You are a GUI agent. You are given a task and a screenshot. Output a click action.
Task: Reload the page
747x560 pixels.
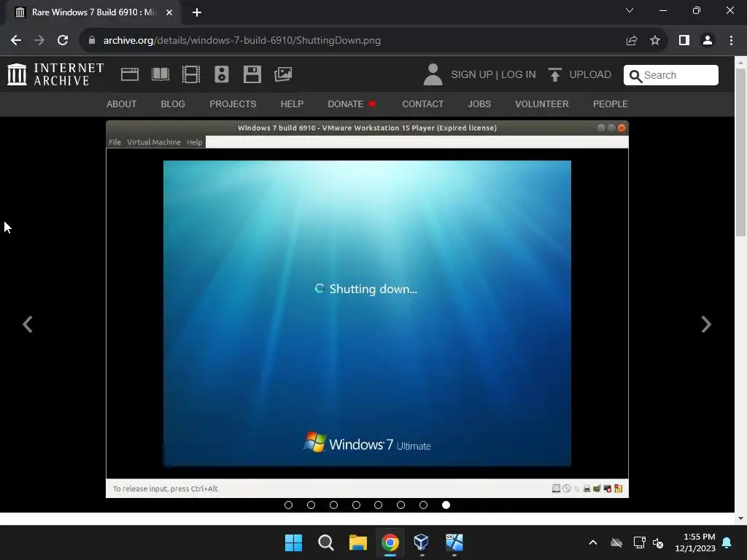pos(63,41)
